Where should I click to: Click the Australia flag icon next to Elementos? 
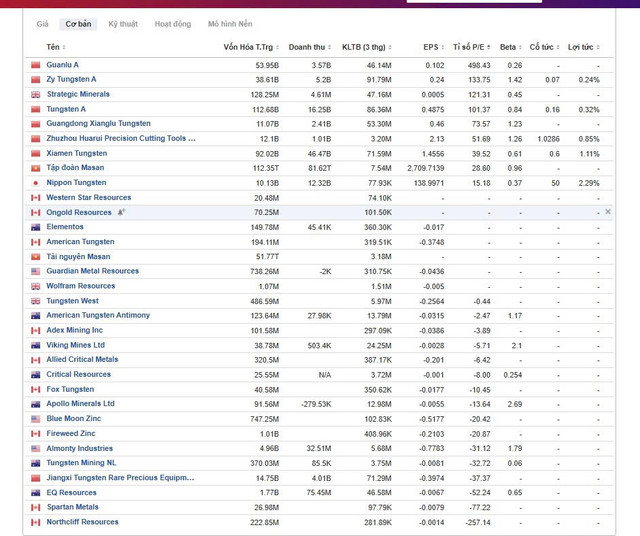[36, 227]
